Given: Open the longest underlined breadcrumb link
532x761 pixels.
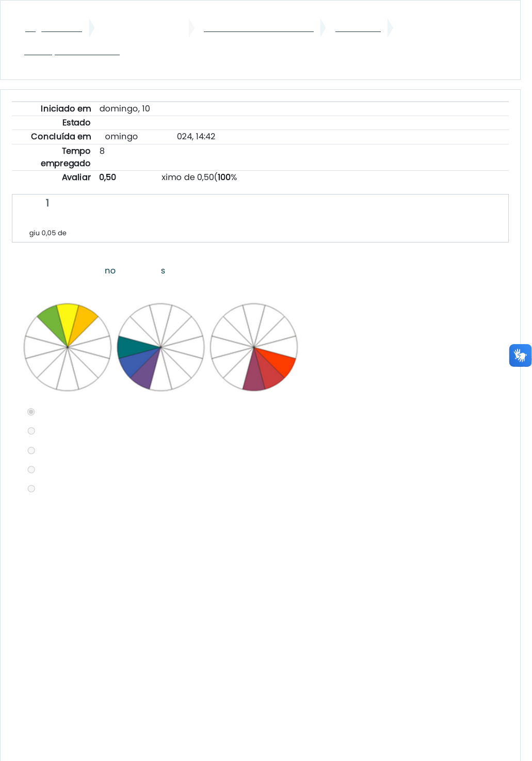Looking at the screenshot, I should [x=259, y=28].
